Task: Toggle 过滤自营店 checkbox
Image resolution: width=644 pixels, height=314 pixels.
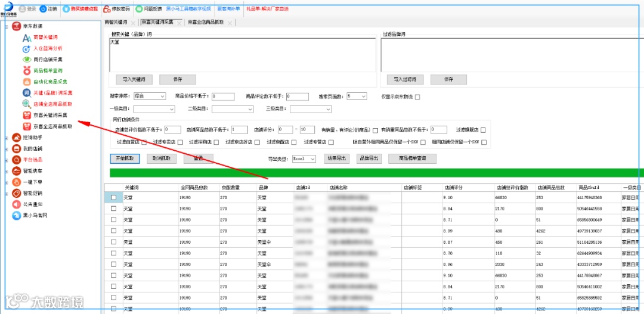Action: [144, 143]
